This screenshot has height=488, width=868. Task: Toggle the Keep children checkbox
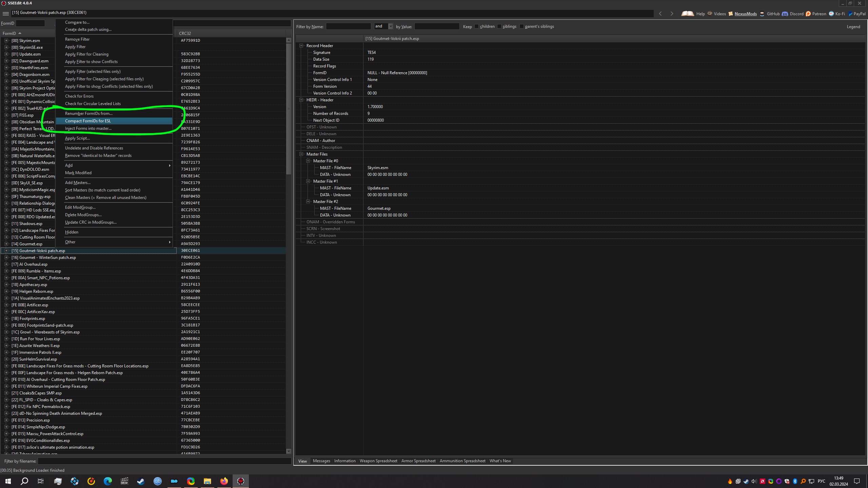tap(476, 26)
